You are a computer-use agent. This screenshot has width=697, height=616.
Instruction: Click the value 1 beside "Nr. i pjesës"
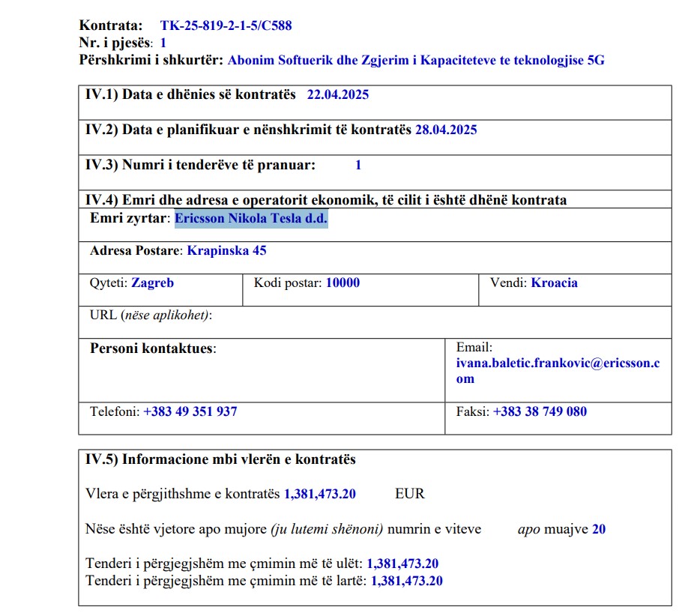click(x=163, y=43)
